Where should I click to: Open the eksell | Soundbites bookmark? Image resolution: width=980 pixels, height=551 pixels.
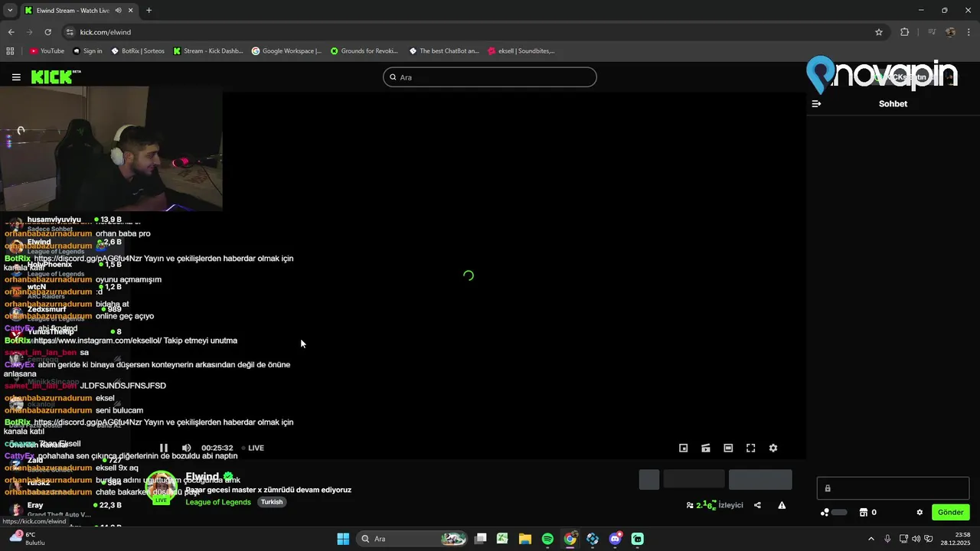(521, 51)
